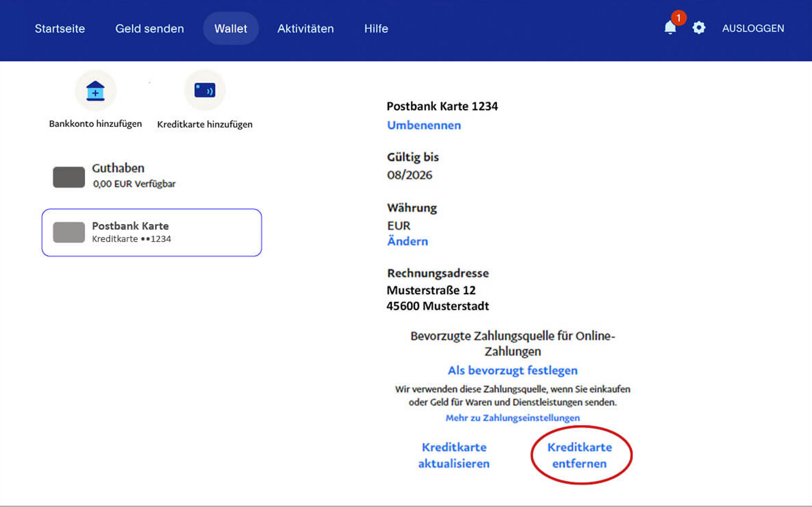Click the add credit card icon

(x=205, y=91)
